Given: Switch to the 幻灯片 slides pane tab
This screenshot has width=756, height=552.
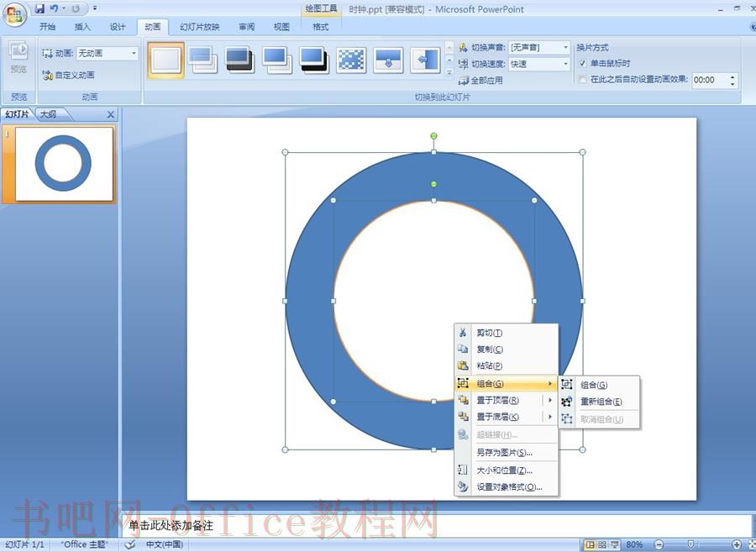Looking at the screenshot, I should (18, 114).
